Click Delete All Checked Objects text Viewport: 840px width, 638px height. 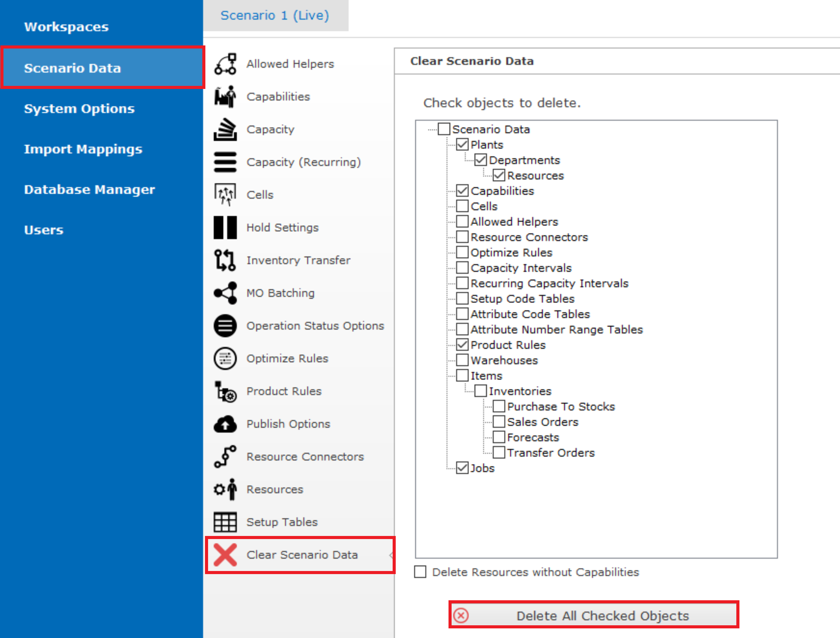tap(603, 616)
